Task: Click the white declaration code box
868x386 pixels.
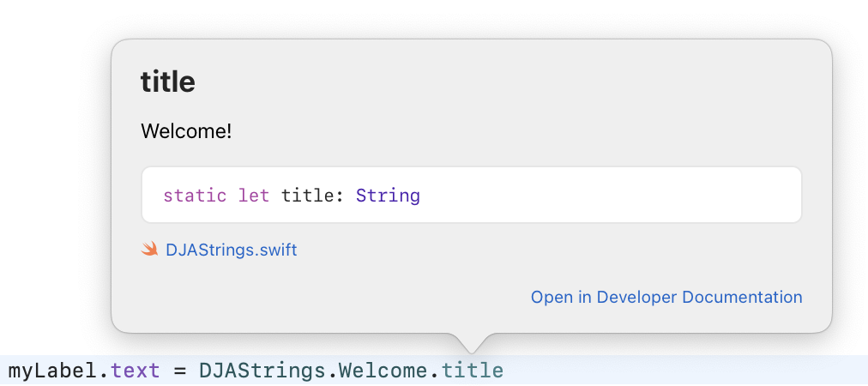Action: point(472,195)
